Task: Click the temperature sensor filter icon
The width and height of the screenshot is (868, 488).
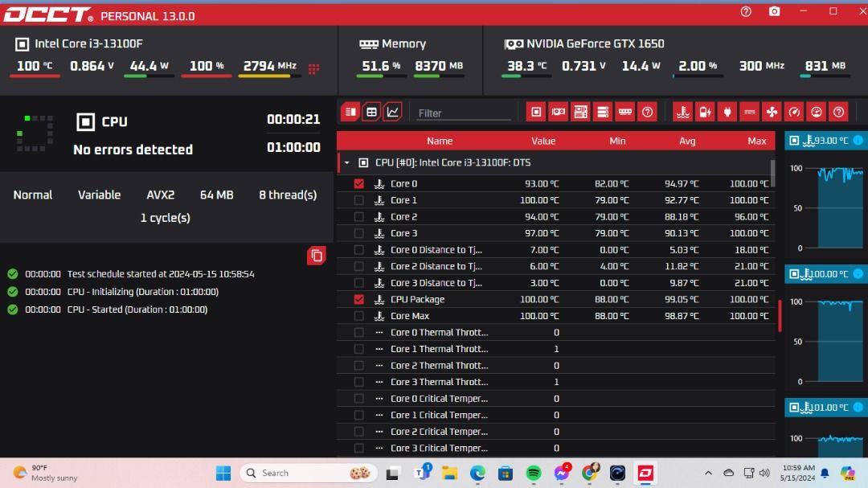Action: (682, 112)
